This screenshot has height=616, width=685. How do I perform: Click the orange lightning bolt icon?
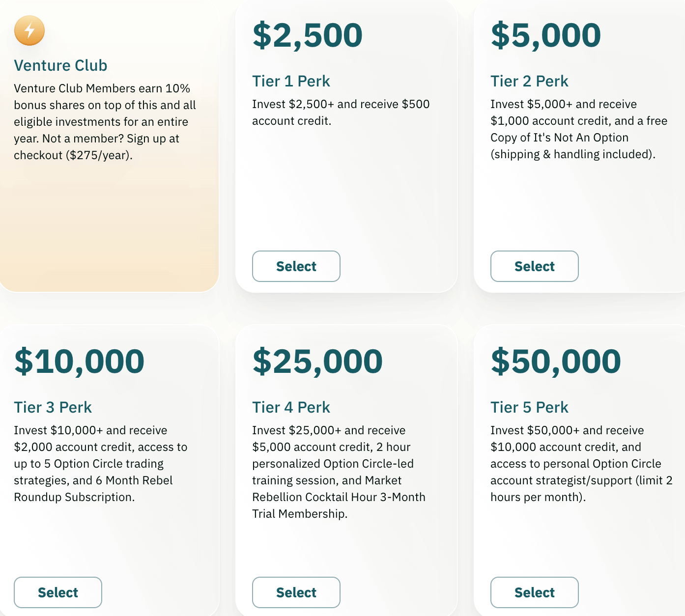[x=29, y=30]
